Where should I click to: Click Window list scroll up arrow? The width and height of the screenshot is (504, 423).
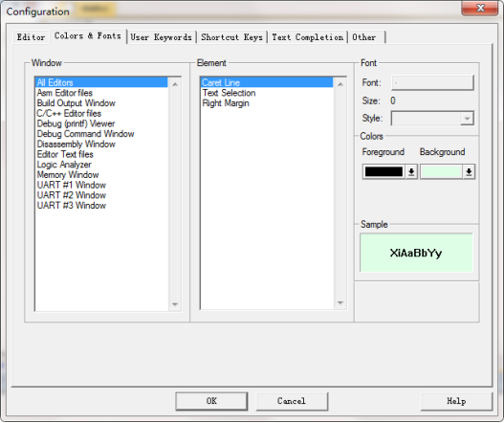coord(175,84)
